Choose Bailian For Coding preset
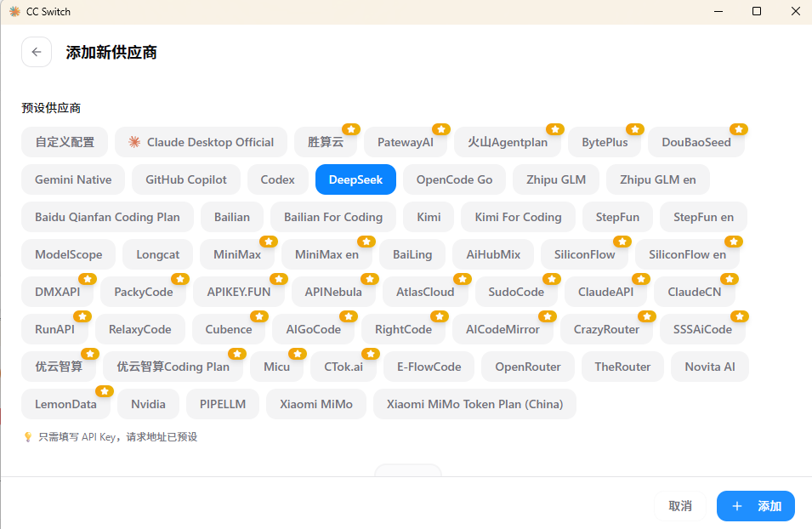Image resolution: width=812 pixels, height=529 pixels. click(x=333, y=217)
